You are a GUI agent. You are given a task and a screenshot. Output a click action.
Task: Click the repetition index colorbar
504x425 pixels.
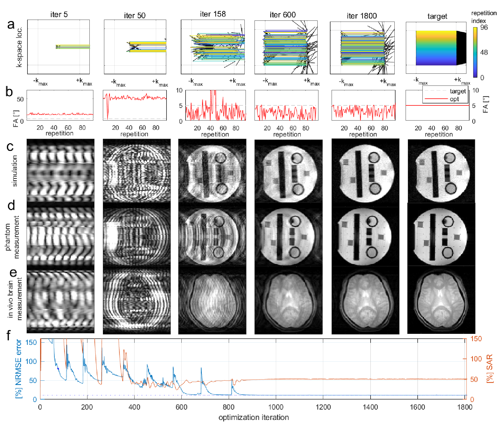coord(475,52)
